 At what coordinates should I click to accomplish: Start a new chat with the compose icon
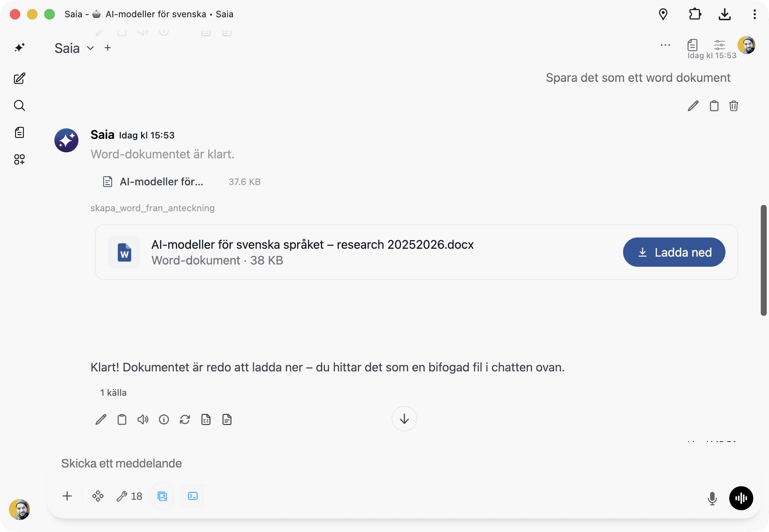(x=20, y=78)
